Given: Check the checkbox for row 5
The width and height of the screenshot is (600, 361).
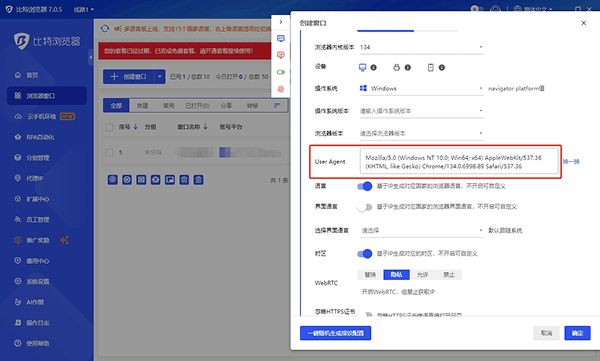Looking at the screenshot, I should pos(109,153).
